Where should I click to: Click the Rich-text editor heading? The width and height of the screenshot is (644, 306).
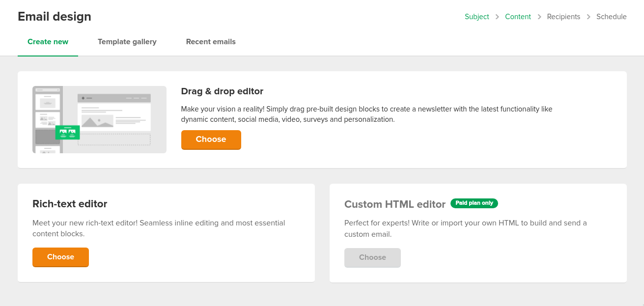pyautogui.click(x=70, y=204)
